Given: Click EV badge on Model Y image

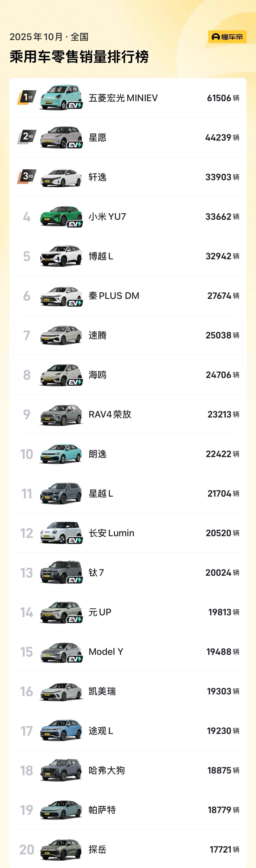Looking at the screenshot, I should coord(75,659).
